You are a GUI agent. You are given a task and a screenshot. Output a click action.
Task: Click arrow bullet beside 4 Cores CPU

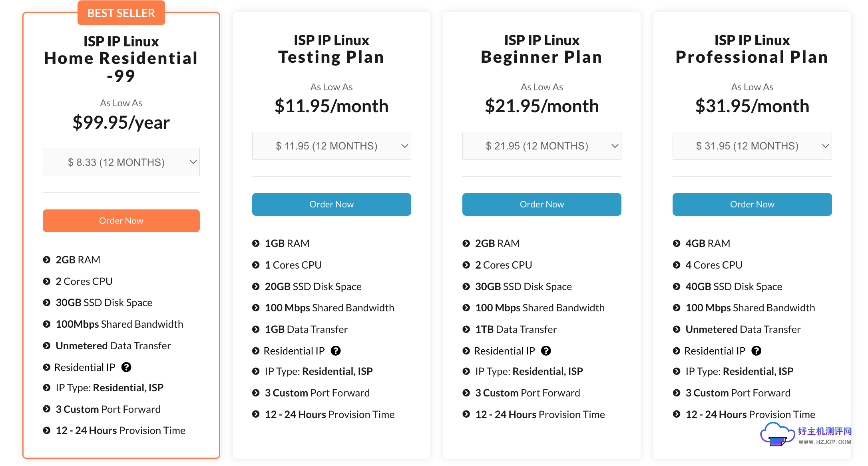[676, 265]
